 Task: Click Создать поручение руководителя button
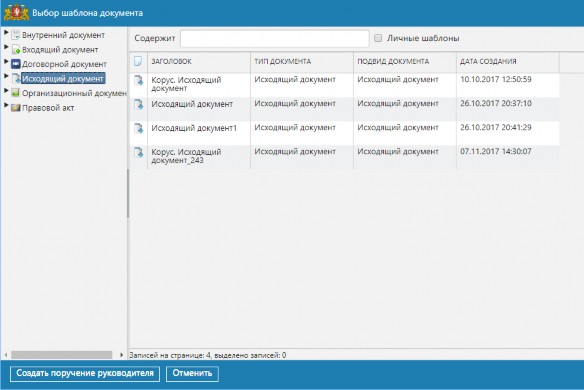pos(85,374)
